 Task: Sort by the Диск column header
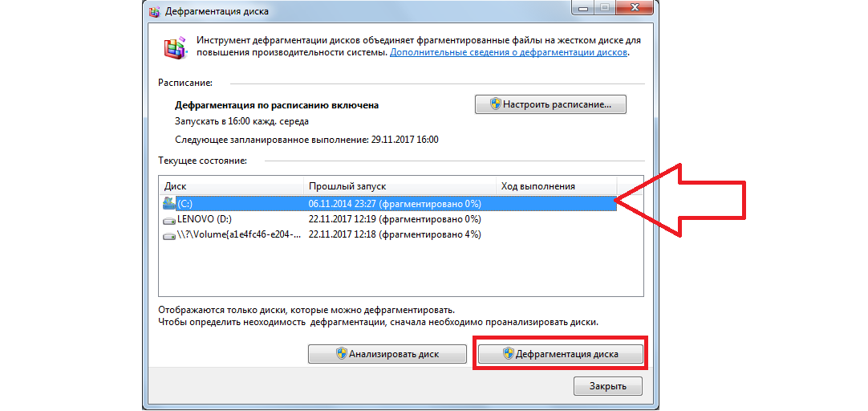click(x=231, y=185)
